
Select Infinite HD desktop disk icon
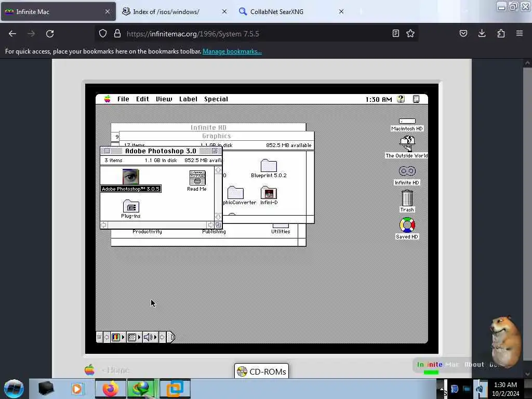[407, 171]
